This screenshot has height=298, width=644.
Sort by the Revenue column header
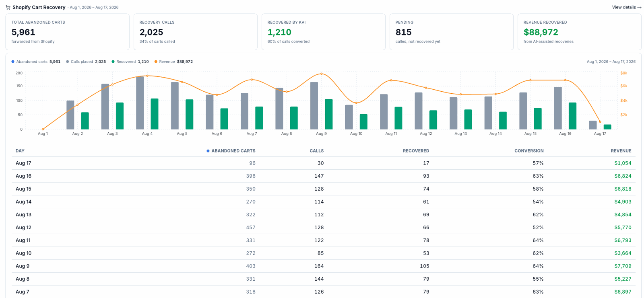click(621, 151)
